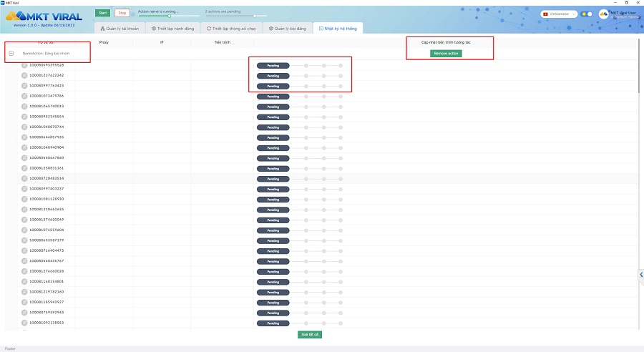Click the green Start button
Image resolution: width=644 pixels, height=352 pixels.
pos(102,13)
